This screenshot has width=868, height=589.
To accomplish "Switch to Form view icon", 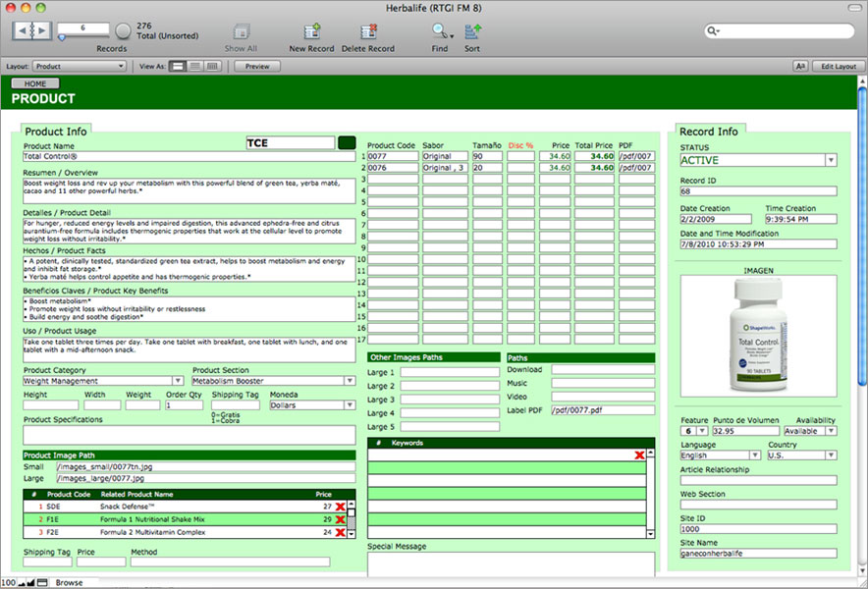I will point(177,67).
